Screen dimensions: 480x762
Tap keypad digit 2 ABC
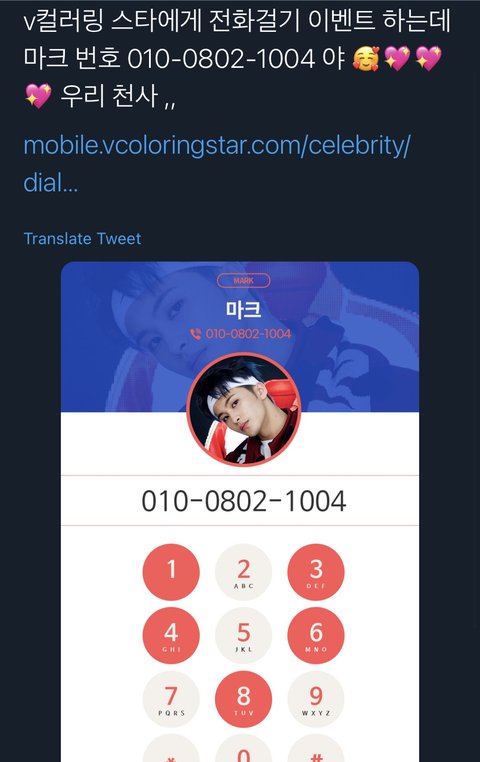tap(243, 572)
